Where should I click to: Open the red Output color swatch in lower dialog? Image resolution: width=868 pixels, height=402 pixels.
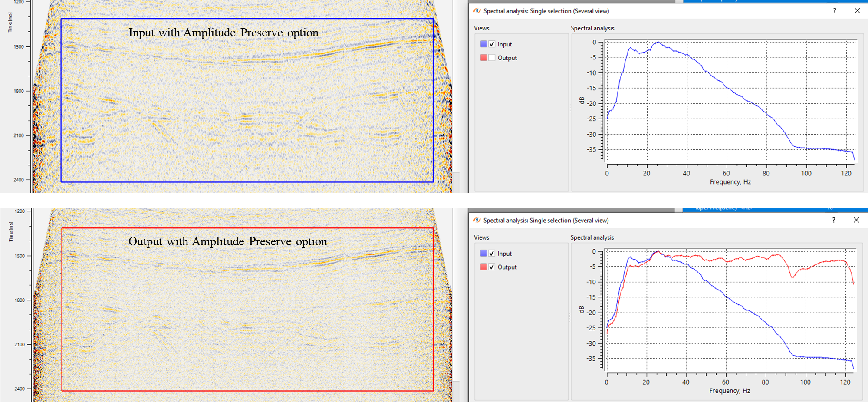tap(483, 267)
